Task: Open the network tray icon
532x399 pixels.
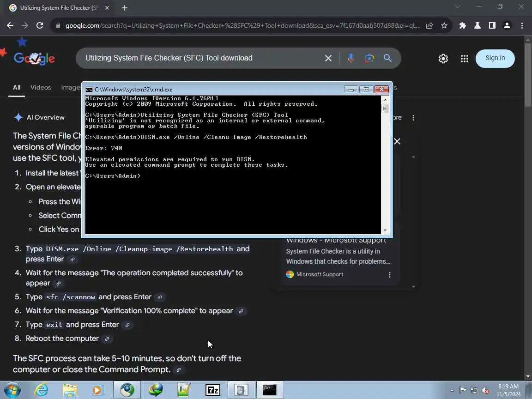Action: tap(474, 391)
